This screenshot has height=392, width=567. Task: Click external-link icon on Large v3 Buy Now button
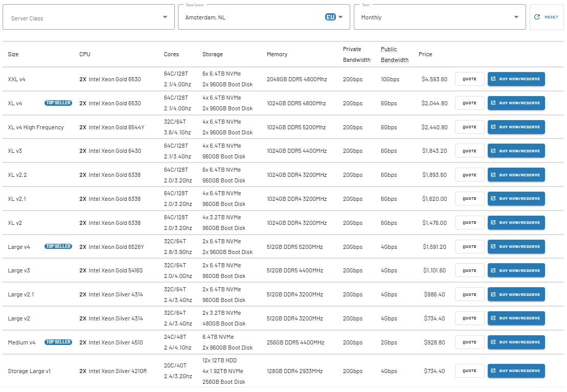[x=493, y=270]
